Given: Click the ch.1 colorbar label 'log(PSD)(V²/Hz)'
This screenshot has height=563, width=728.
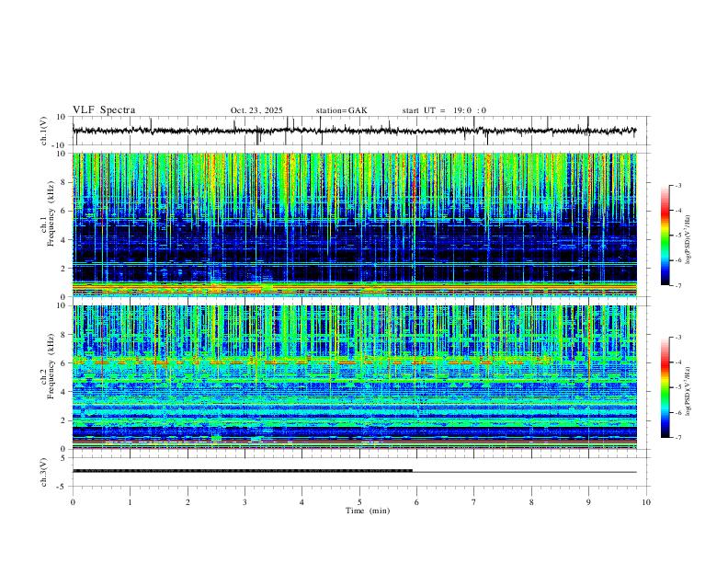Looking at the screenshot, I should click(x=688, y=240).
